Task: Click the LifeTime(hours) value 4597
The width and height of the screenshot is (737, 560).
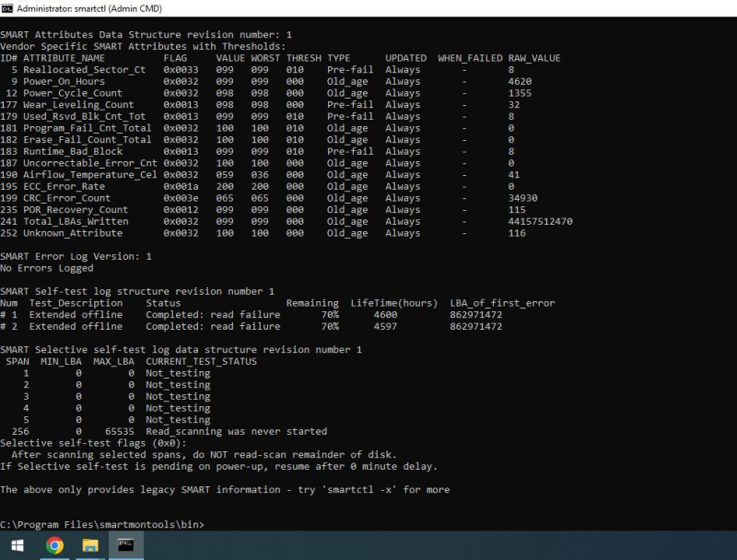Action: pyautogui.click(x=385, y=326)
